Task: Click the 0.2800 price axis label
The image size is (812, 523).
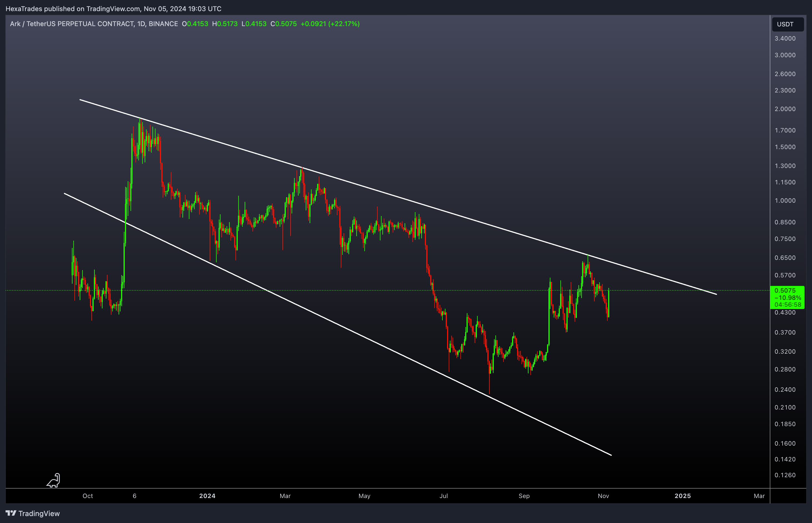Action: tap(785, 369)
